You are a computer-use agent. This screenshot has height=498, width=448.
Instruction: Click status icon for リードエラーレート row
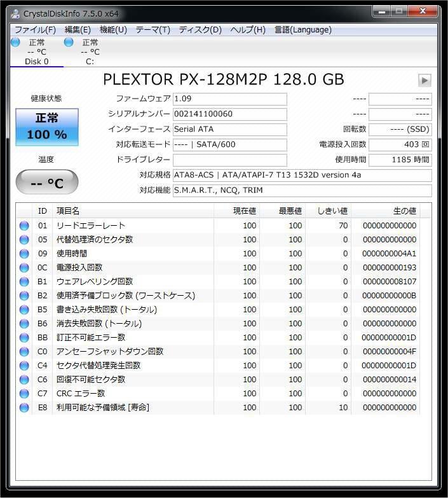24,226
